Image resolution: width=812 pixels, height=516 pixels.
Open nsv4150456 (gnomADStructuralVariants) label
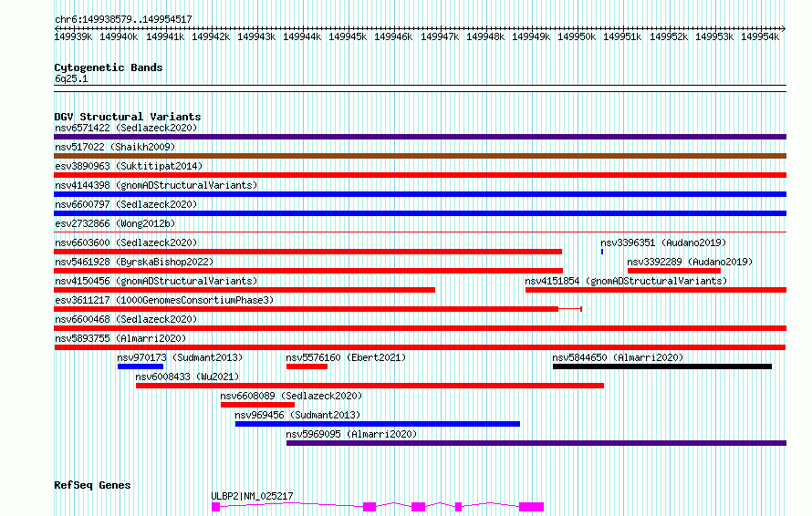click(x=156, y=281)
